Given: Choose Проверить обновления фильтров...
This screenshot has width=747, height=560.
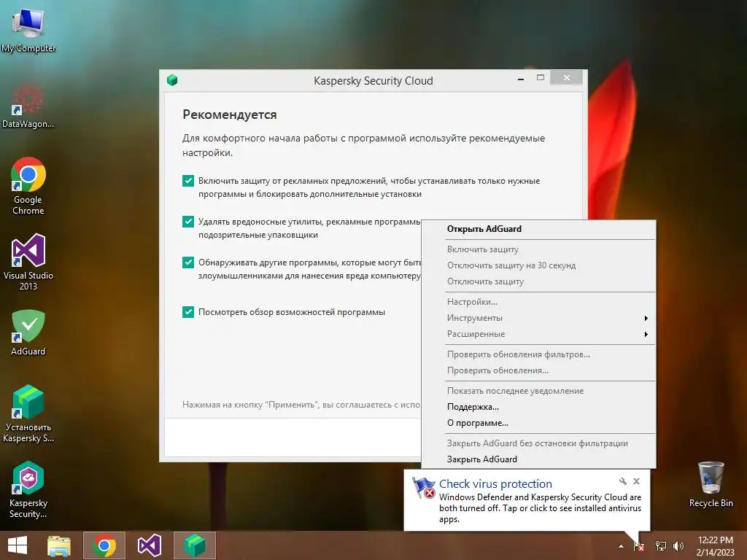Looking at the screenshot, I should (538, 355).
